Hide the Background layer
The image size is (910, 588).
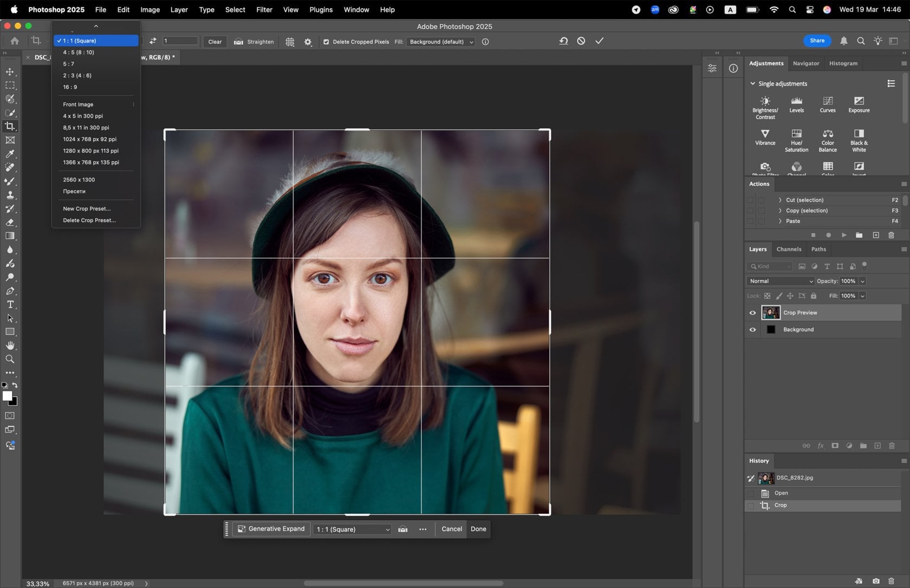pyautogui.click(x=752, y=329)
